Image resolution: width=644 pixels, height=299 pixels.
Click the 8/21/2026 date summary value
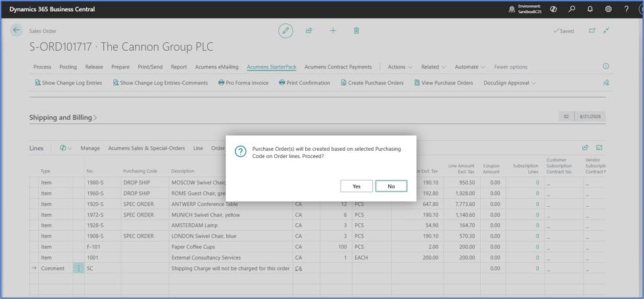[590, 117]
